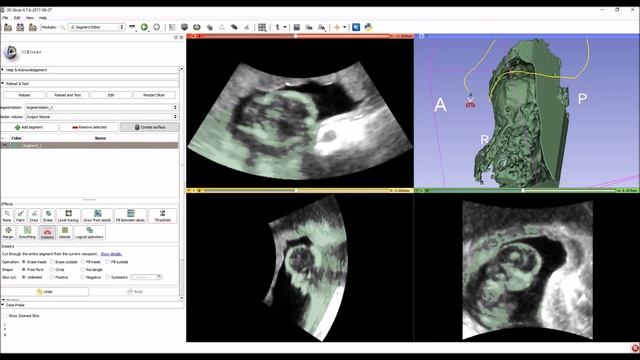Screen dimensions: 640x360
Task: Click the Load DICOM Data toolbar icon
Action: click(x=20, y=27)
